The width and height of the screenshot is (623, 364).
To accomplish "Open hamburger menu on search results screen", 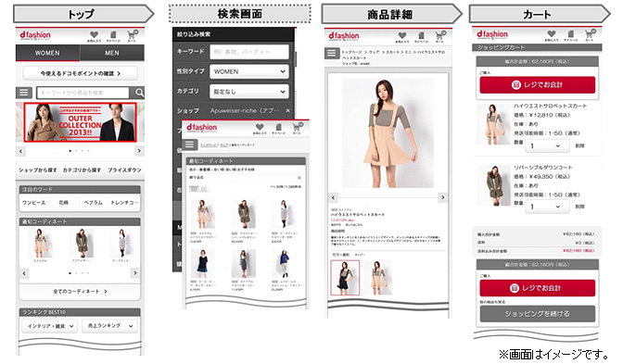I will [189, 144].
